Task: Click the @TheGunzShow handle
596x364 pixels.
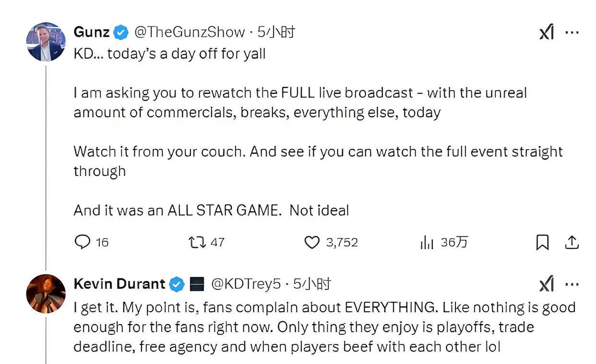Action: click(190, 32)
